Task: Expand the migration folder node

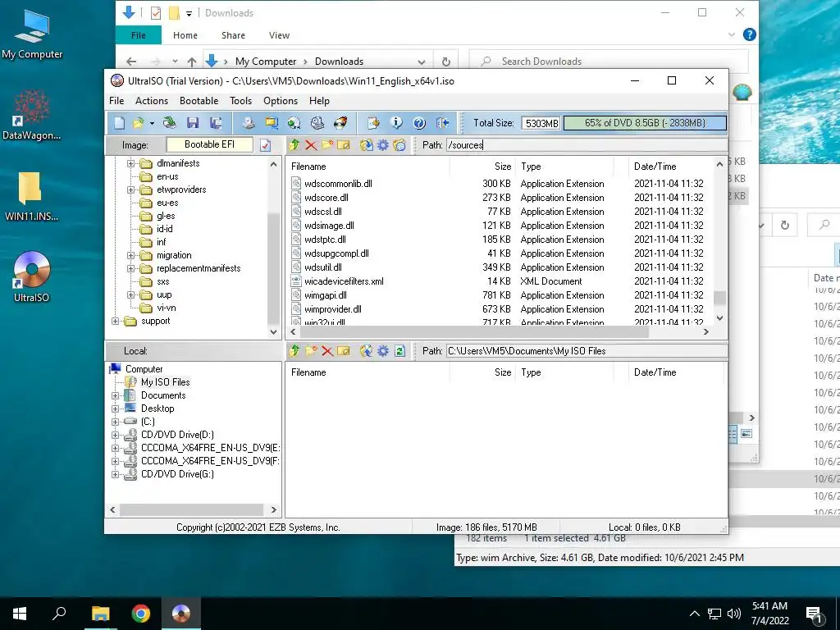Action: click(130, 256)
